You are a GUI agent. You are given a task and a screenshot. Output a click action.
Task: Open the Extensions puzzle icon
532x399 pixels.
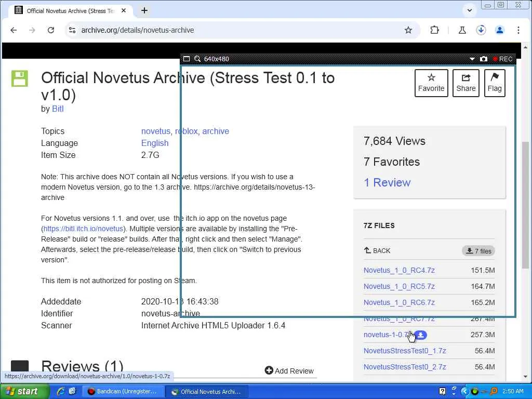point(434,30)
